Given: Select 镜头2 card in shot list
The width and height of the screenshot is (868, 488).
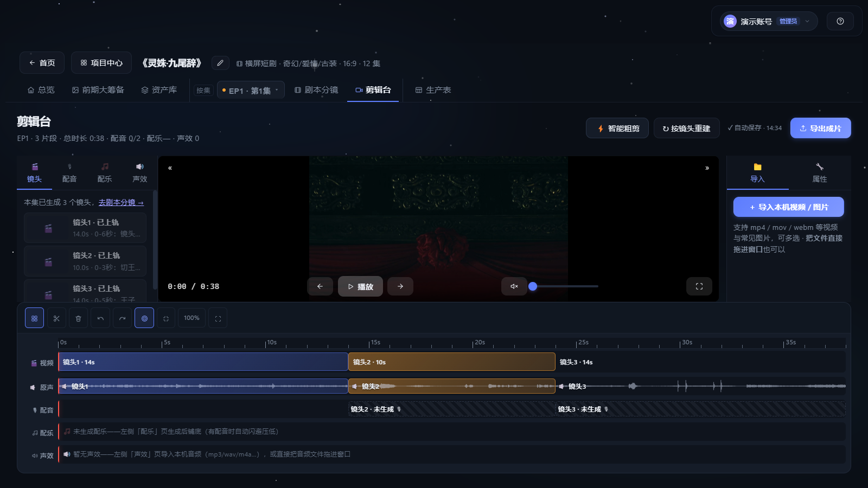Looking at the screenshot, I should tap(85, 261).
